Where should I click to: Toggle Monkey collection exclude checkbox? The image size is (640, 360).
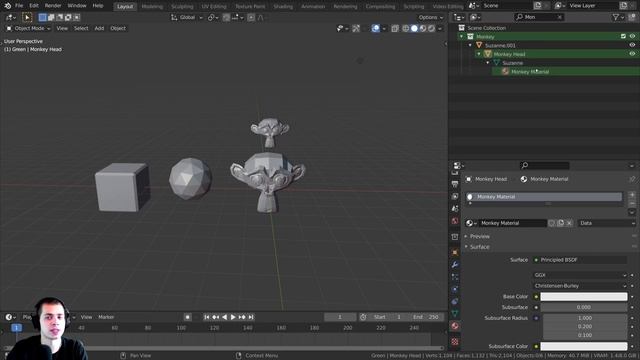[x=623, y=36]
